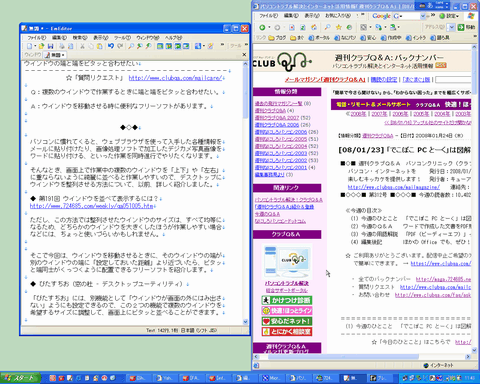
Task: Click the computer thumbnail image under クラブQ&A
Action: click(287, 262)
